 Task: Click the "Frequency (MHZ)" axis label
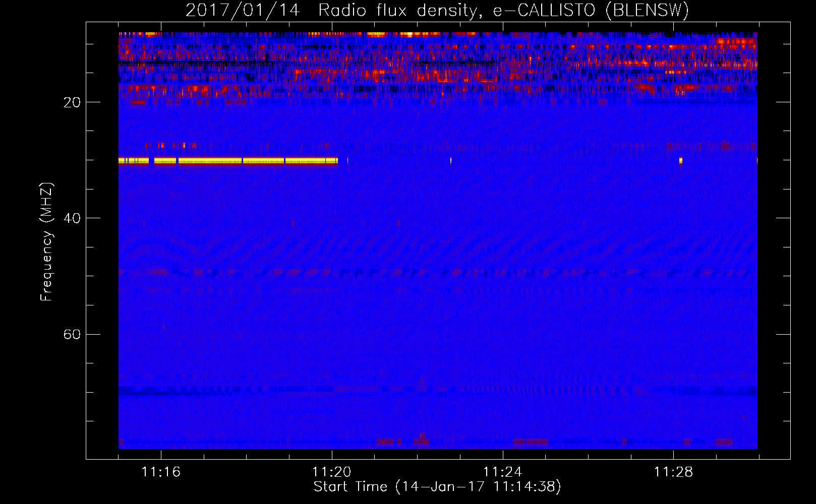click(46, 242)
